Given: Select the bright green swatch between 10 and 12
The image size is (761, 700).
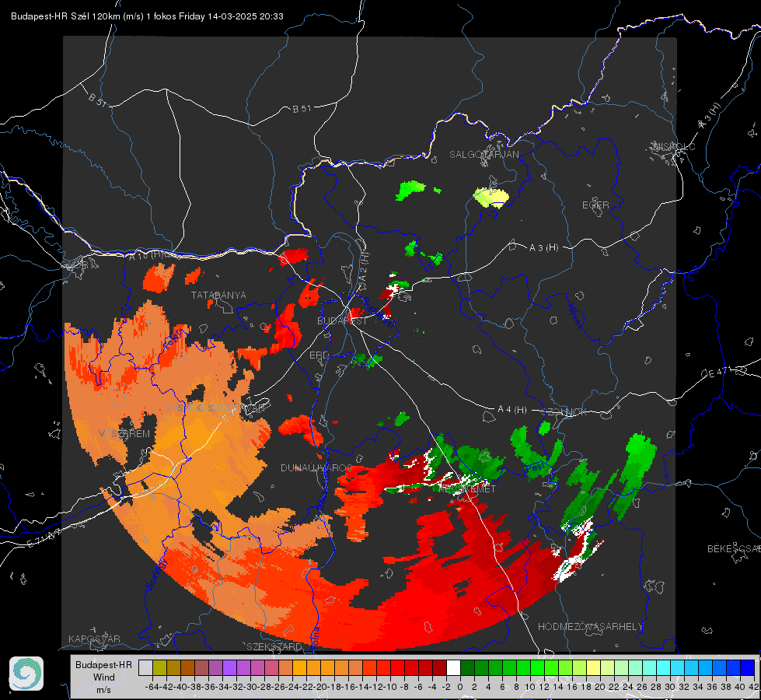Looking at the screenshot, I should (537, 667).
